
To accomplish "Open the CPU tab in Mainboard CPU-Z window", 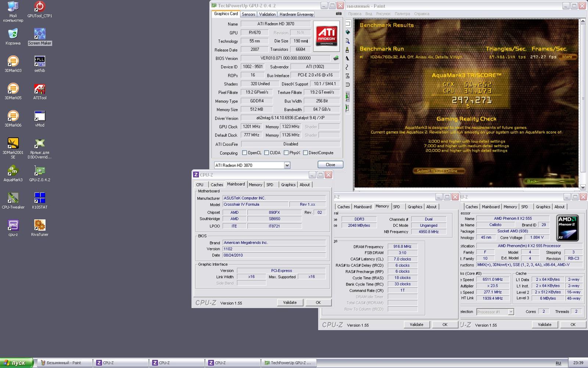I will (x=200, y=185).
